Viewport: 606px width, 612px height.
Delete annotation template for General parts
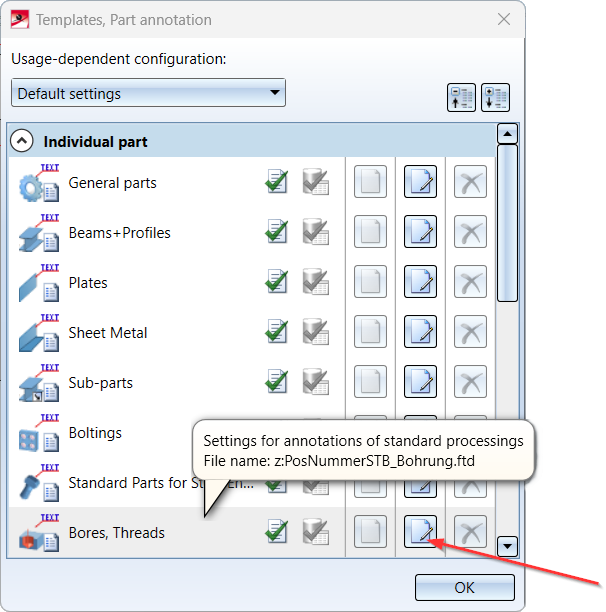pos(470,181)
